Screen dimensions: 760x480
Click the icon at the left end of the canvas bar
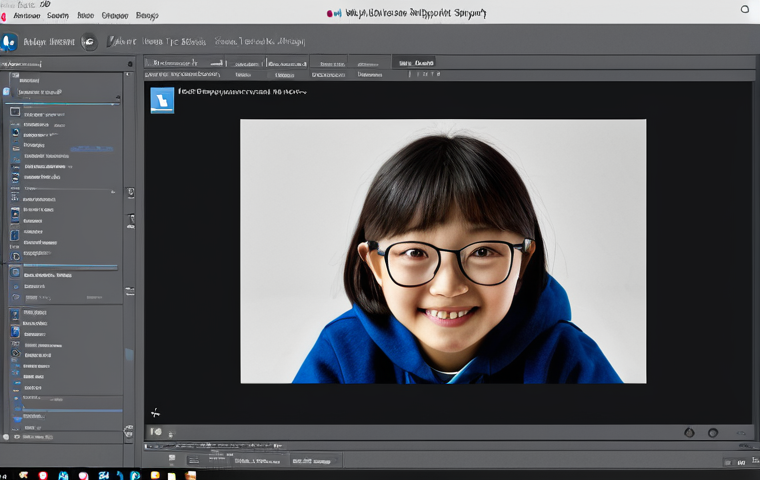156,432
